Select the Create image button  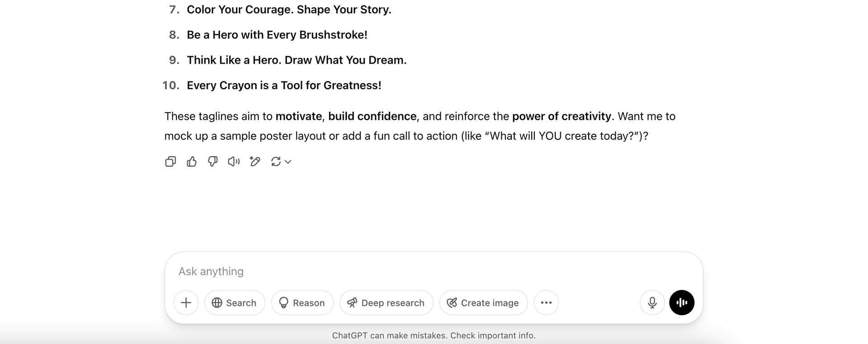tap(483, 302)
